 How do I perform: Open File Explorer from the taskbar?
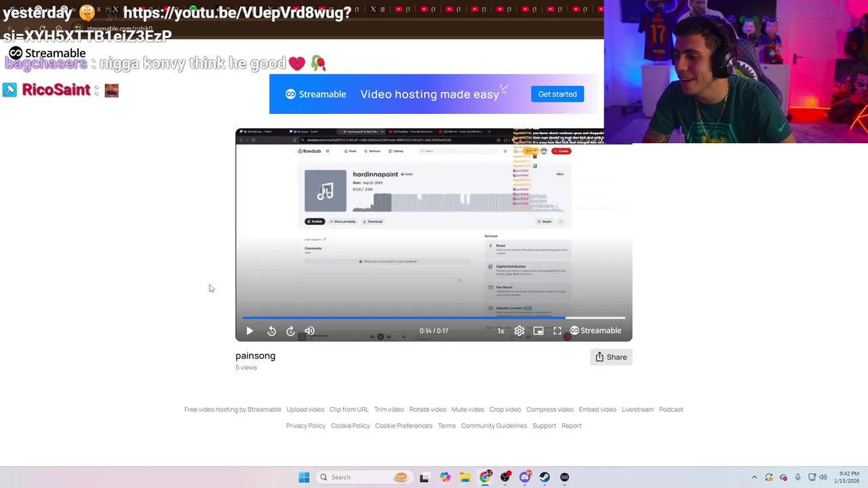465,477
